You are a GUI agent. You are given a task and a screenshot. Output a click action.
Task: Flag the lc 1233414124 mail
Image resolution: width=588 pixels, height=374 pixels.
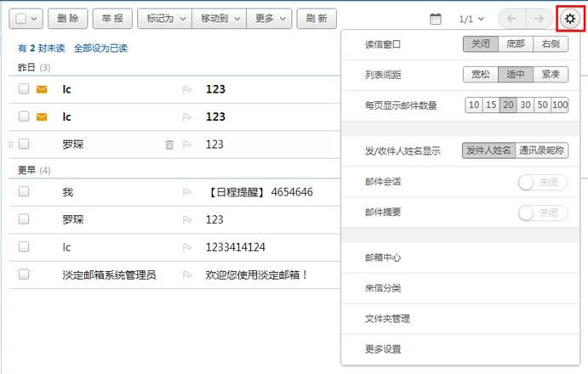[x=186, y=247]
